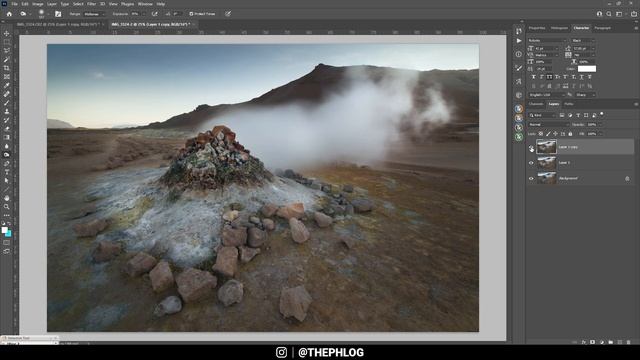Screen dimensions: 640x360
Task: Open the language dropdown in Character panel
Action: 547,95
